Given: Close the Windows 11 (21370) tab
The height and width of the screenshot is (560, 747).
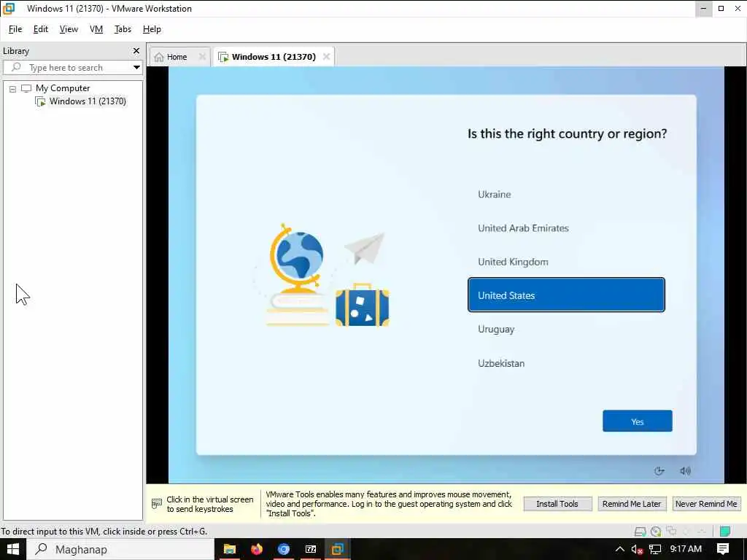Looking at the screenshot, I should [326, 57].
